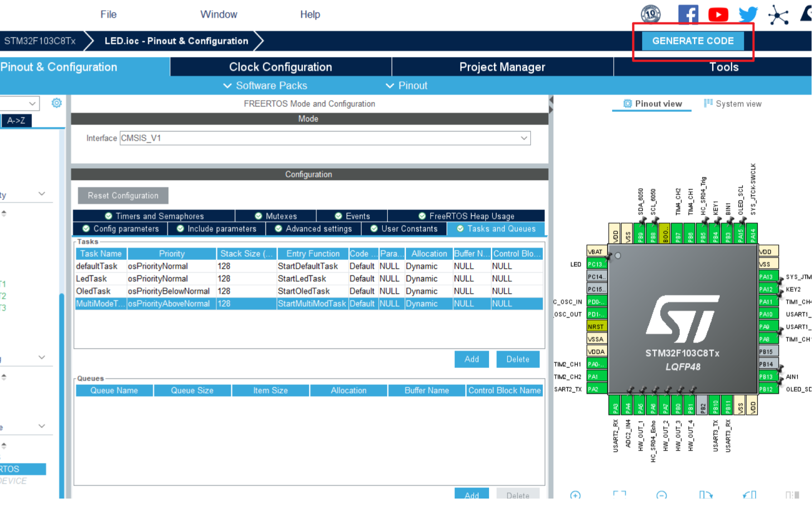Click the VBAT pin on the chip
Viewport: 812px width, 509px height.
tap(597, 252)
